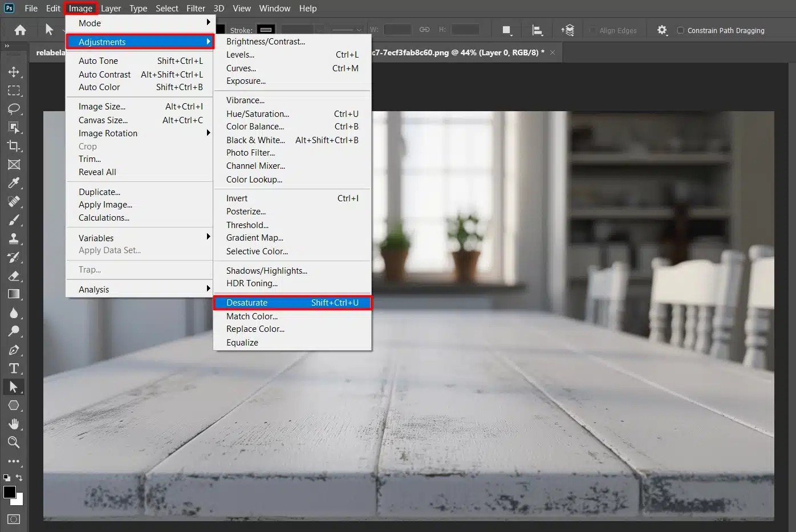Choose the Eraser tool
The width and height of the screenshot is (796, 532).
click(x=14, y=276)
